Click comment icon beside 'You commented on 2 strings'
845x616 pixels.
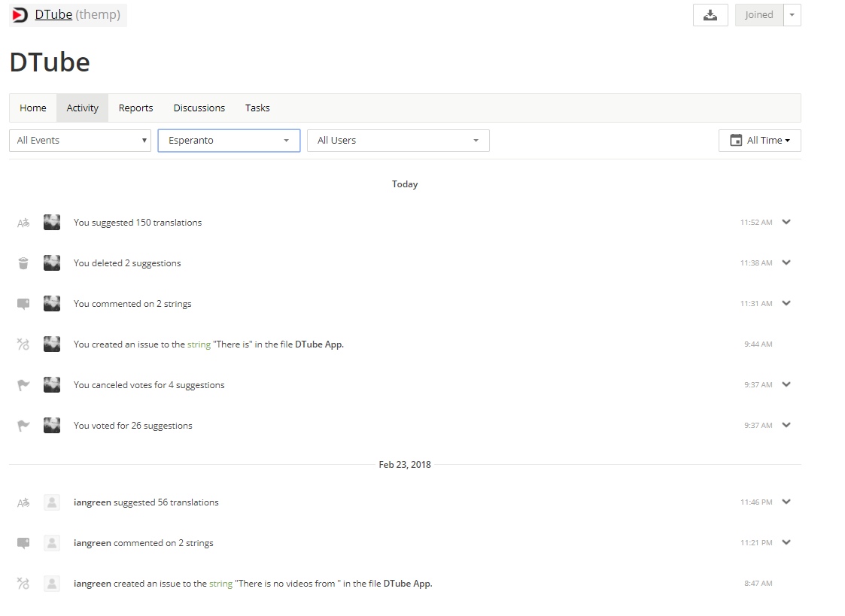tap(23, 304)
